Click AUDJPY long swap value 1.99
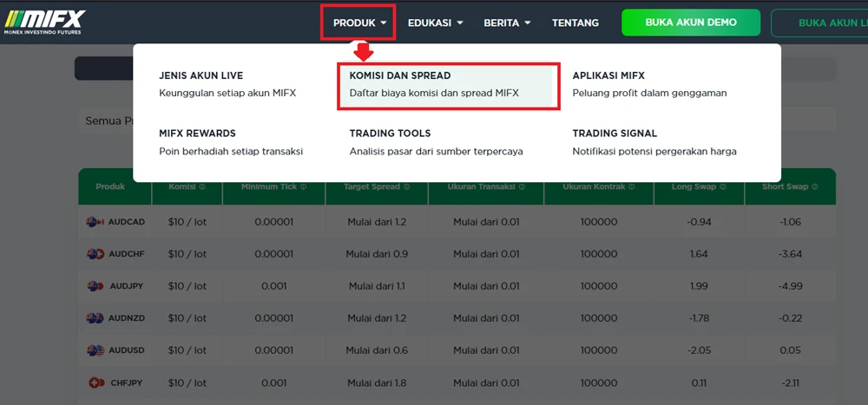Image resolution: width=868 pixels, height=405 pixels. [x=699, y=286]
